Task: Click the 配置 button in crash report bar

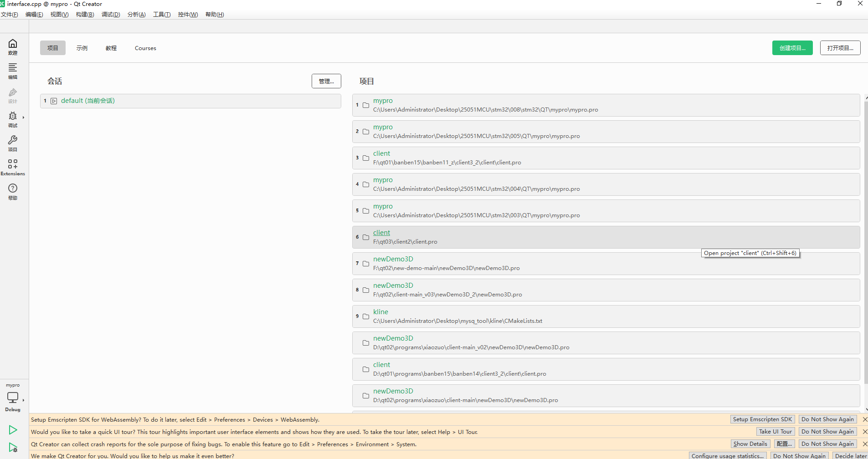Action: click(784, 444)
